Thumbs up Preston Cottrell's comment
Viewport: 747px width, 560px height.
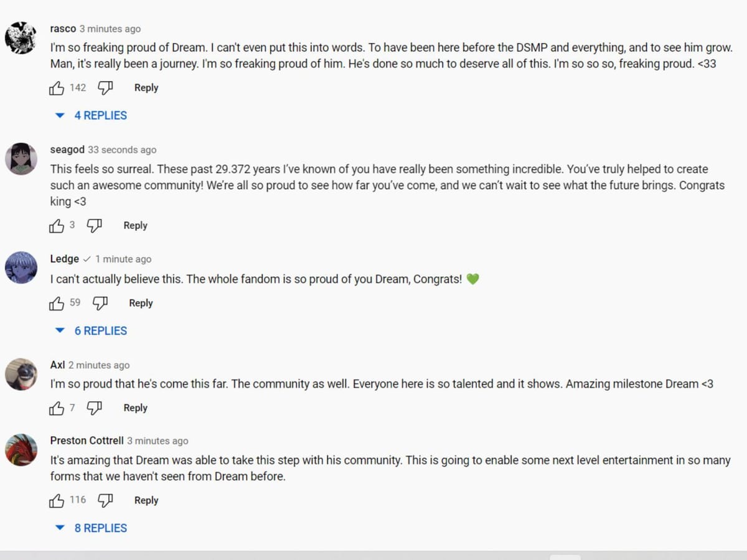tap(57, 500)
